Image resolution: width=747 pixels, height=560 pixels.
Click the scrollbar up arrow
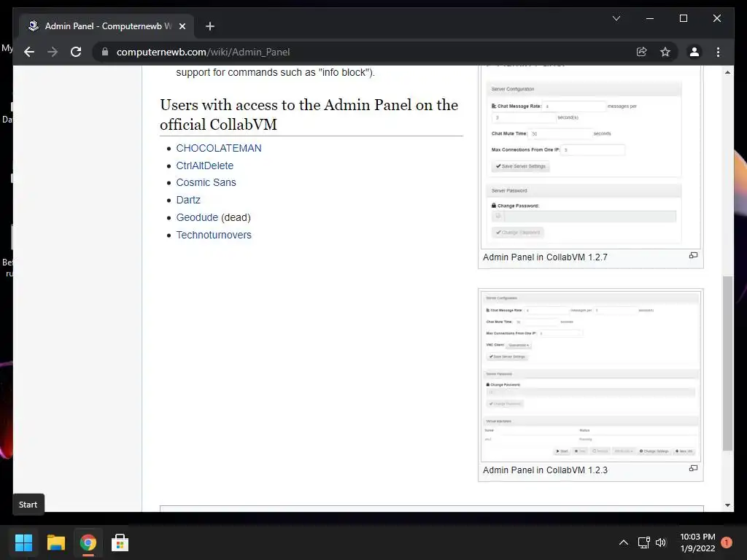click(727, 72)
